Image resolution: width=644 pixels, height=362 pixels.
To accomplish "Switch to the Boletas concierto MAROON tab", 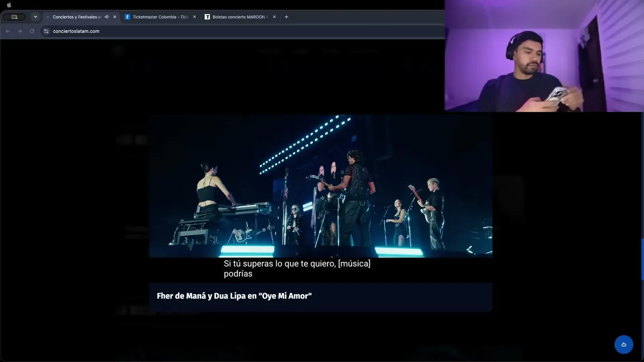I will tap(240, 17).
